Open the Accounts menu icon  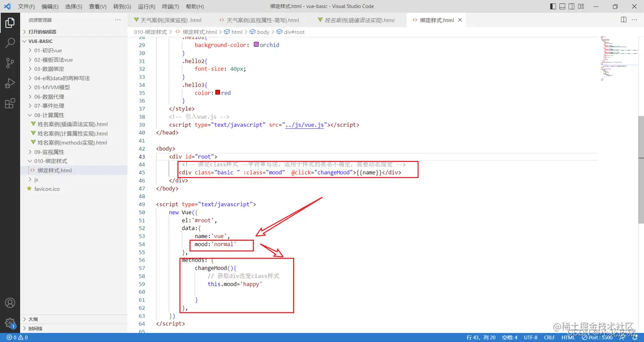coord(10,303)
